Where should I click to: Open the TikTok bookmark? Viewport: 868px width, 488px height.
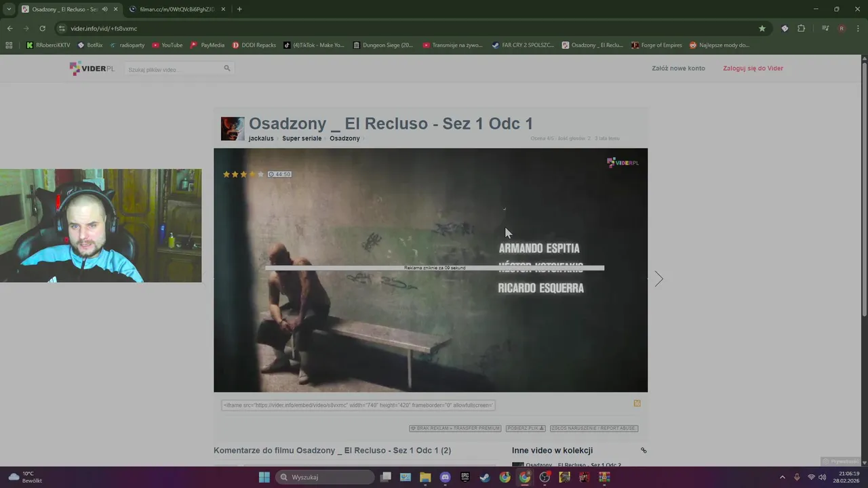[x=314, y=45]
